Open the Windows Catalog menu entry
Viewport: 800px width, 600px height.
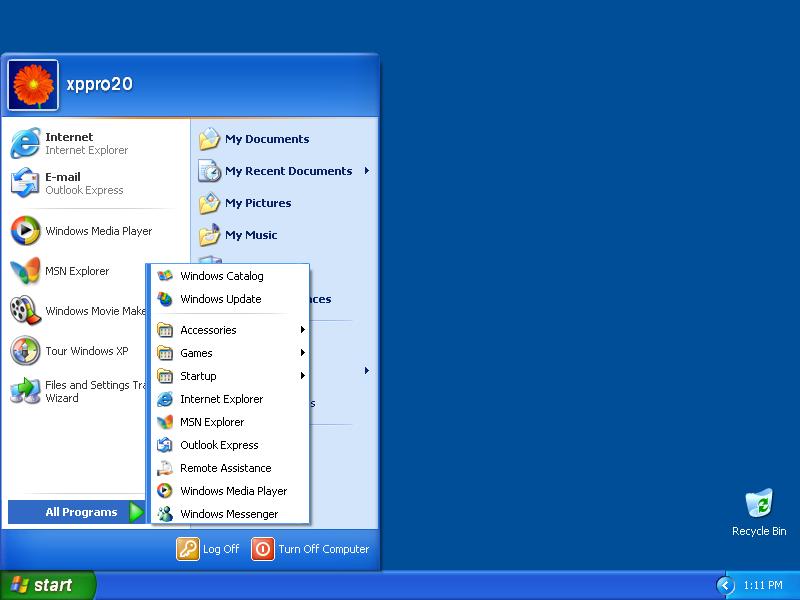[x=230, y=276]
